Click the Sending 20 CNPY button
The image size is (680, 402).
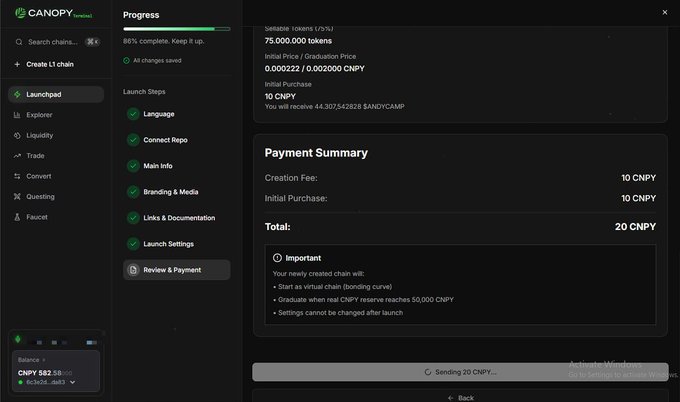[x=460, y=372]
